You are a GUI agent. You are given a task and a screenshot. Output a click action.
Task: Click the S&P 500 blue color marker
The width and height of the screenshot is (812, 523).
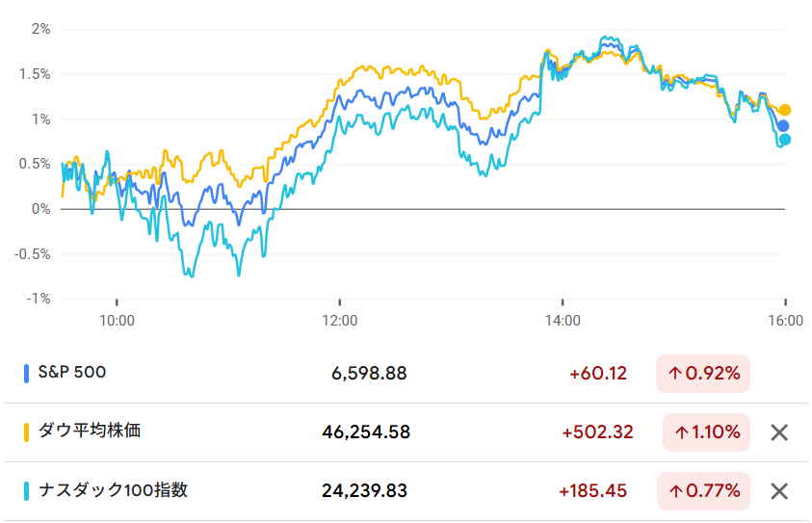point(27,374)
